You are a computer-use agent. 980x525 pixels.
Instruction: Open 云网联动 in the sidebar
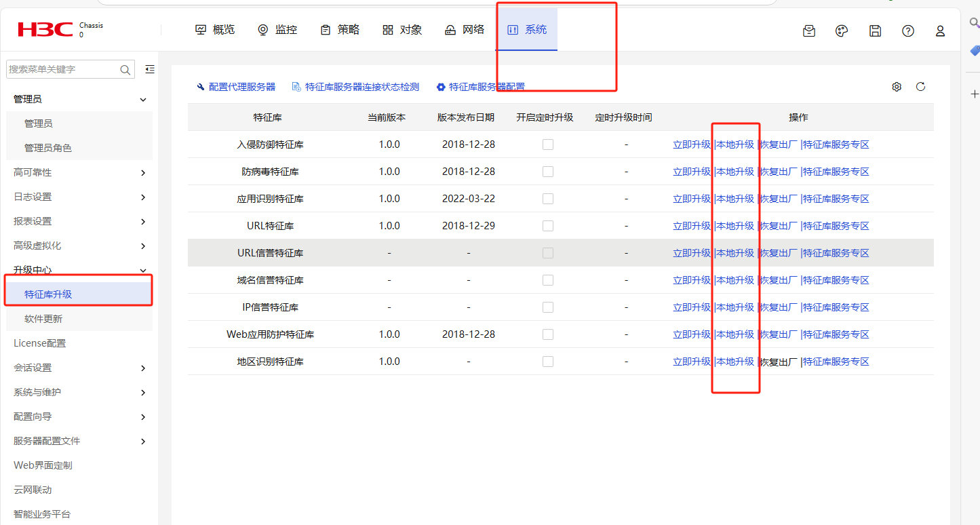(33, 490)
